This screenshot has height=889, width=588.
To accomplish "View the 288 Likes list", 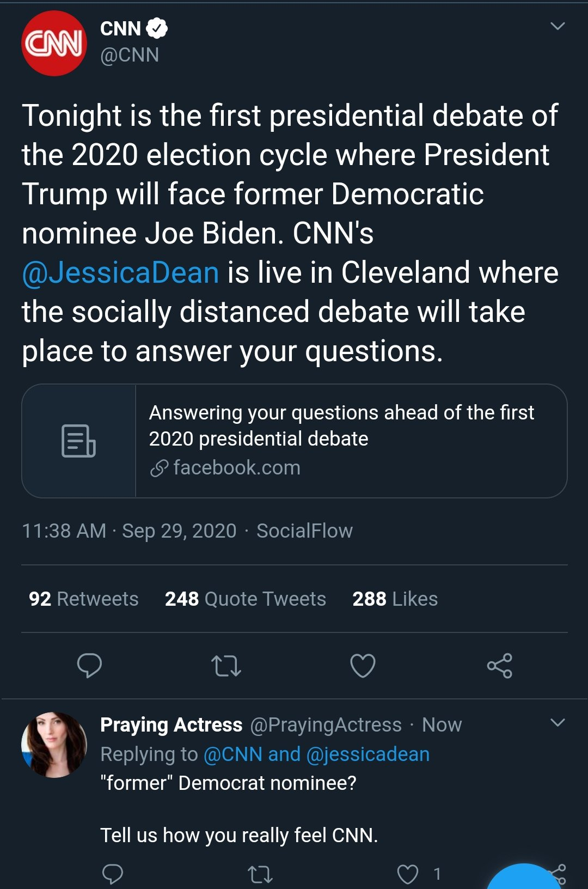I will pos(395,599).
